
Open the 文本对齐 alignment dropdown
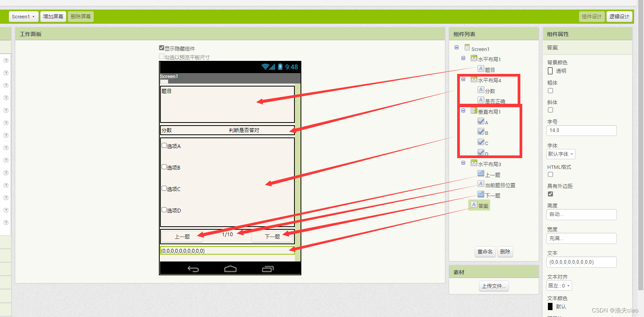559,286
